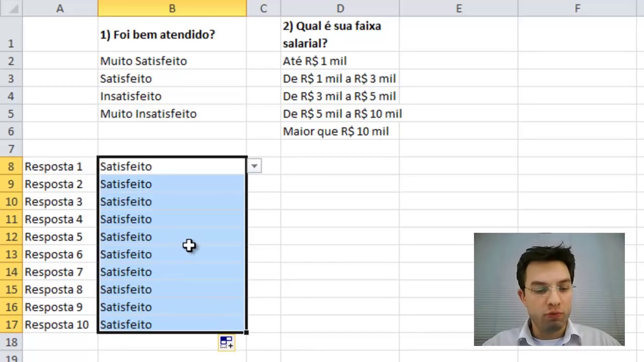The width and height of the screenshot is (644, 362).
Task: Open the dropdown arrow on cell B8
Action: tap(254, 166)
